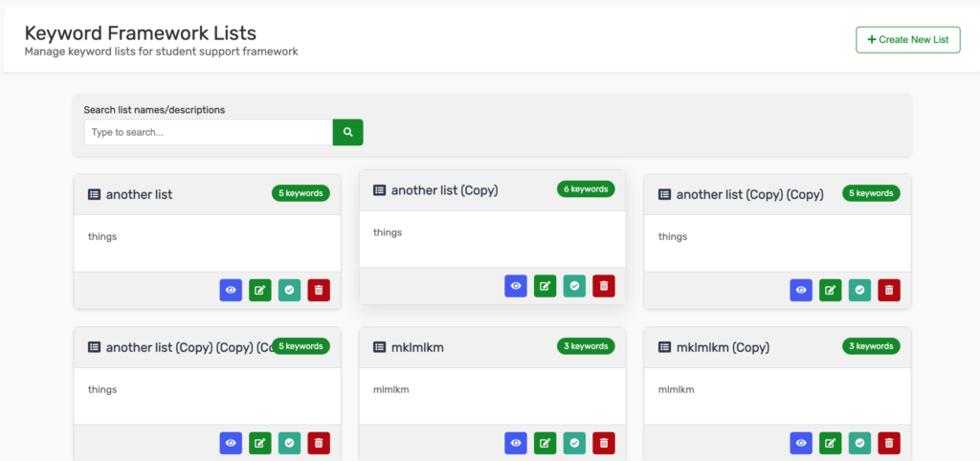
Task: View 'another list (Copy) (Copy)' with eye icon
Action: click(801, 290)
